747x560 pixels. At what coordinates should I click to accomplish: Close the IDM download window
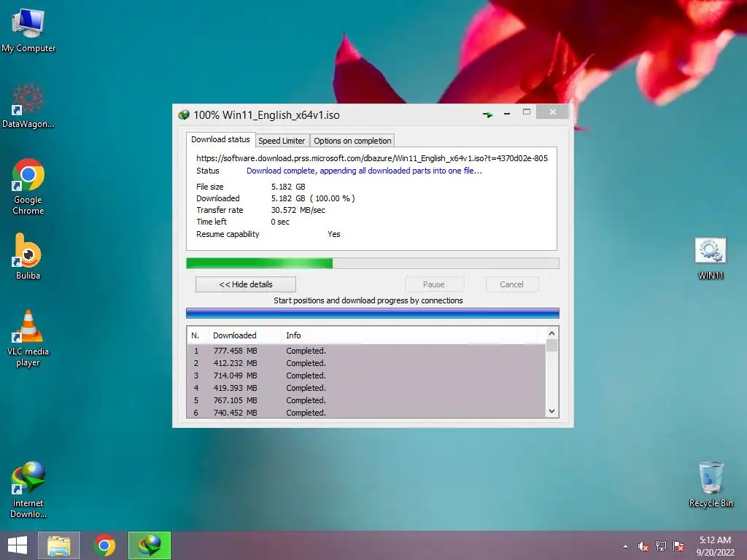(553, 112)
